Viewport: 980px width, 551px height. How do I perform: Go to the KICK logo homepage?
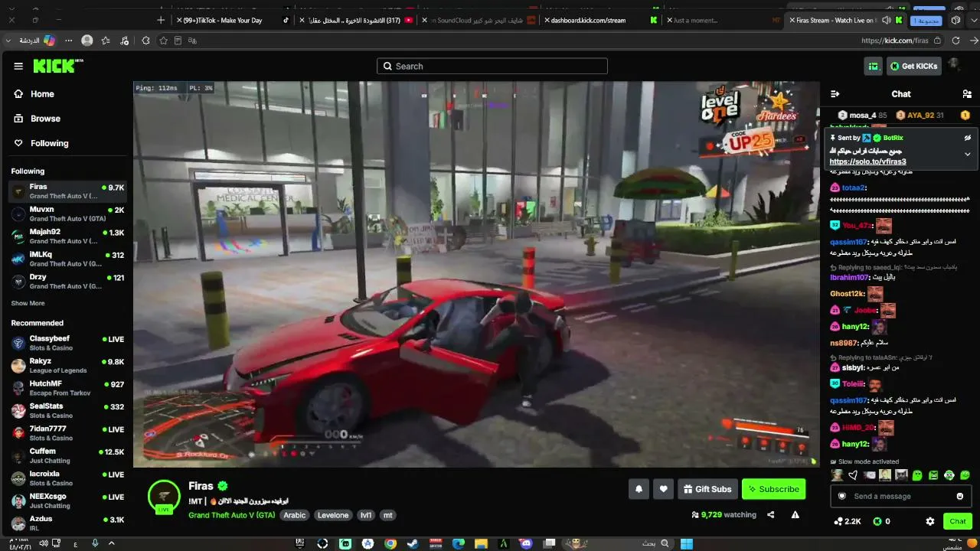coord(57,67)
